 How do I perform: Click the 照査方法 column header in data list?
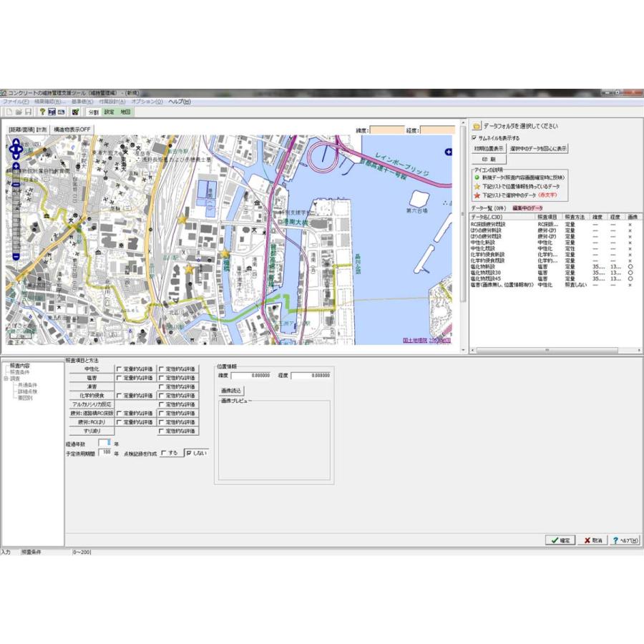click(575, 217)
